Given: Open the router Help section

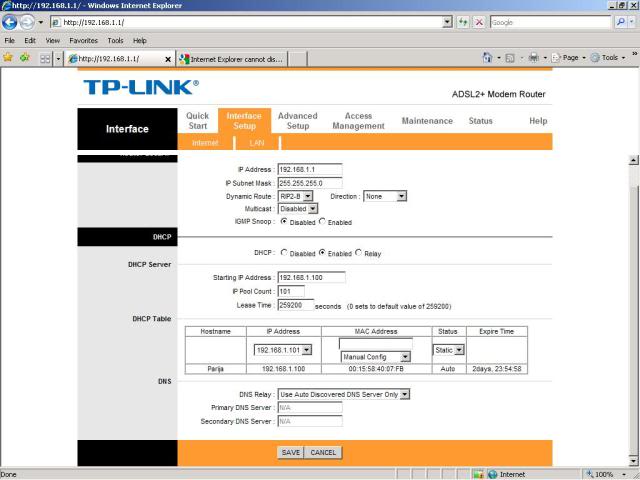Looking at the screenshot, I should point(538,121).
